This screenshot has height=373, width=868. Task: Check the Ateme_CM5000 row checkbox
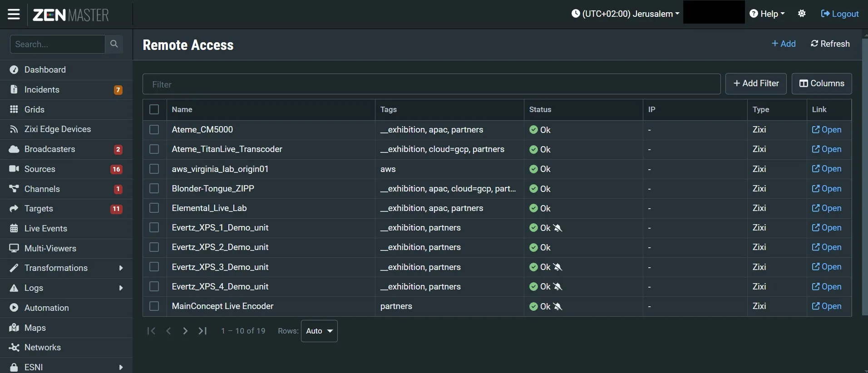pyautogui.click(x=154, y=130)
